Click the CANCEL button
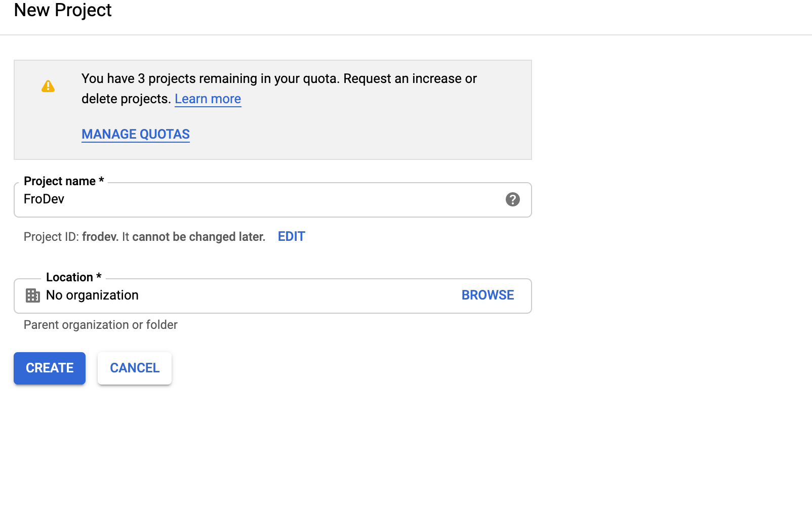The width and height of the screenshot is (812, 509). tap(135, 368)
